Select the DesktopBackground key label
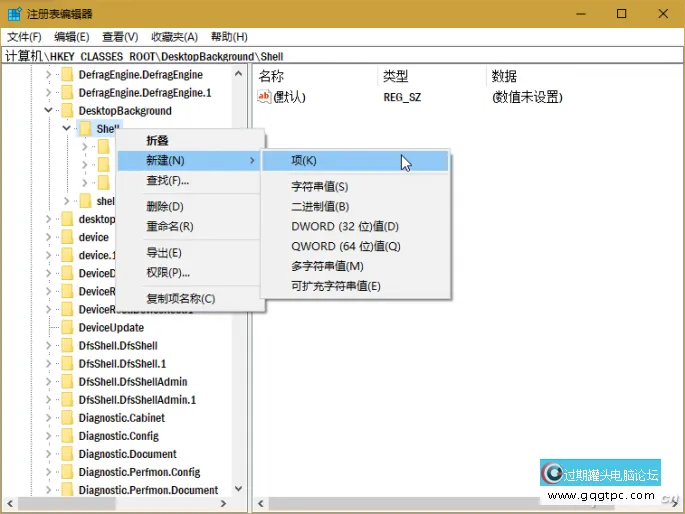 (x=125, y=110)
